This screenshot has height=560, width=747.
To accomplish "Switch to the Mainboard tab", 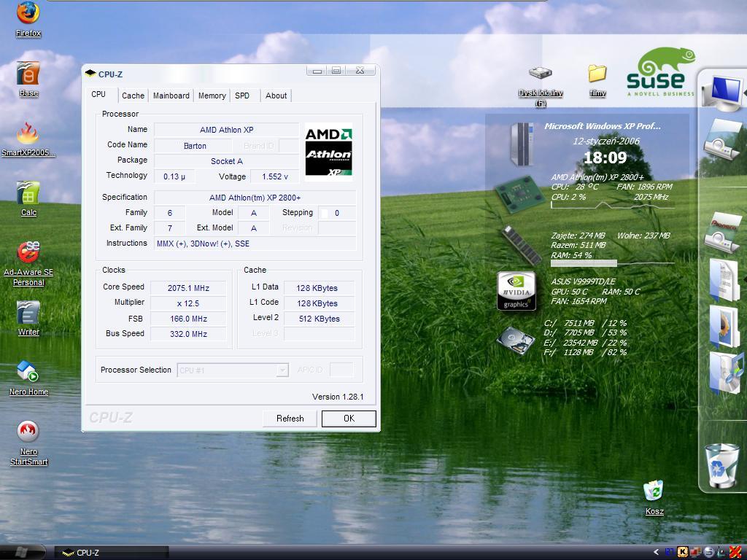I will [171, 96].
